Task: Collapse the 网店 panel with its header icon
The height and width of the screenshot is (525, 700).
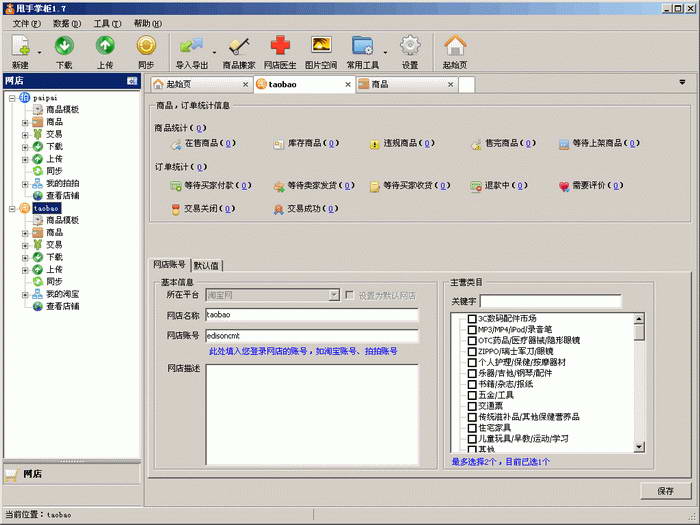Action: (x=132, y=81)
